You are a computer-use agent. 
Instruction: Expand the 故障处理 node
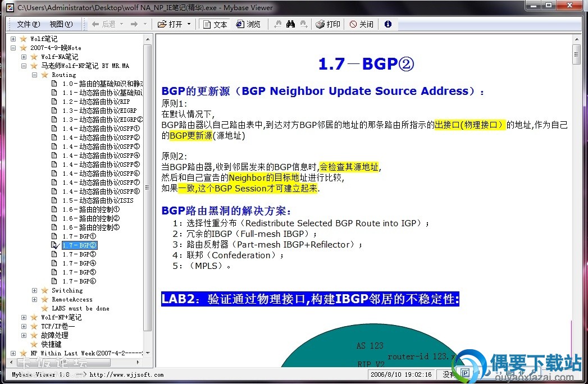pyautogui.click(x=24, y=336)
